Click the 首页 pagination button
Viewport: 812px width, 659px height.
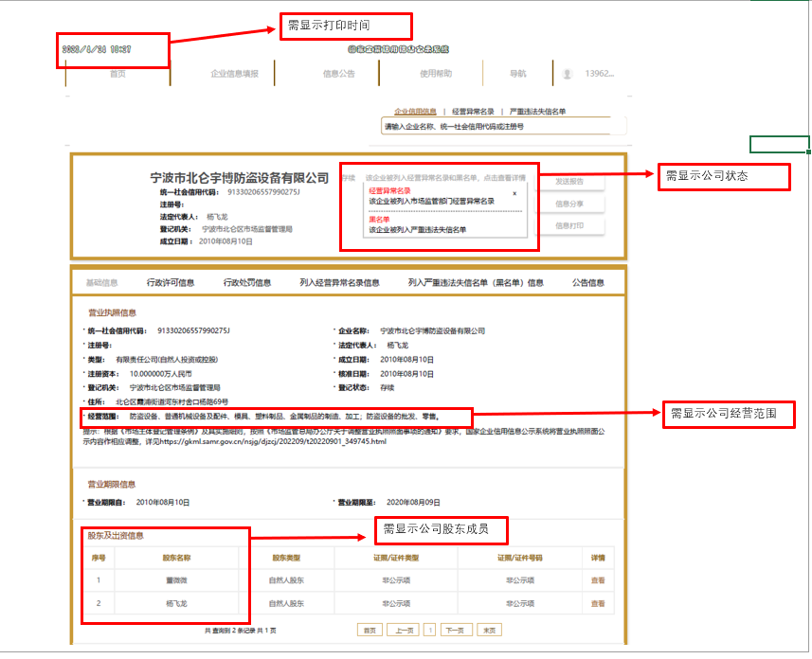370,630
